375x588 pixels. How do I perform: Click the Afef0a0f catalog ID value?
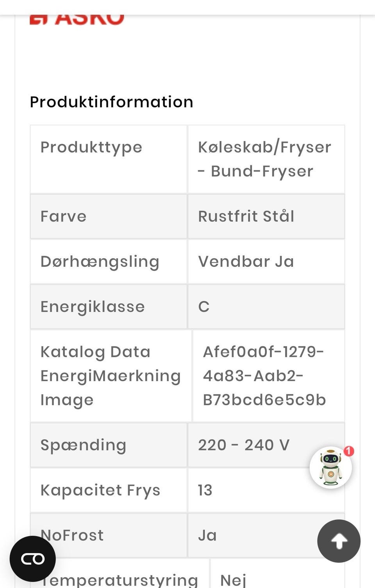point(264,376)
